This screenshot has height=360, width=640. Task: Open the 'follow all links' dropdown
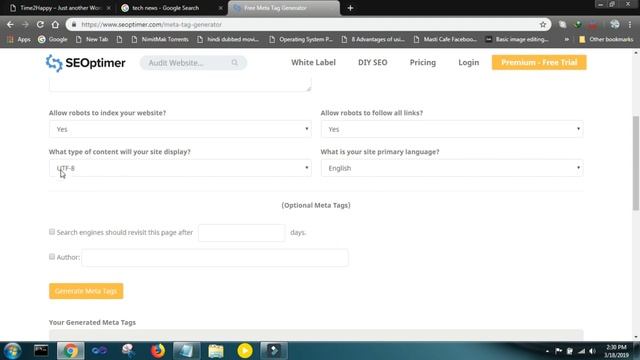coord(452,129)
